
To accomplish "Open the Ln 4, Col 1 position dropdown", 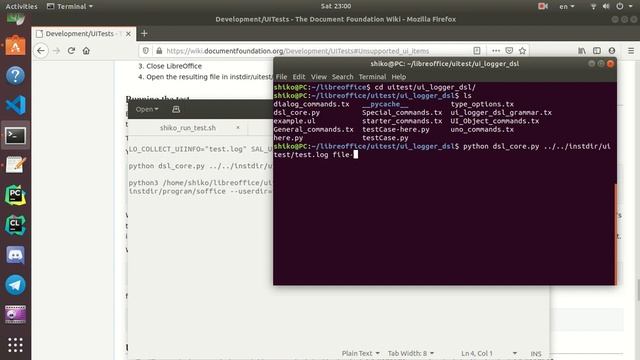I will pos(489,353).
